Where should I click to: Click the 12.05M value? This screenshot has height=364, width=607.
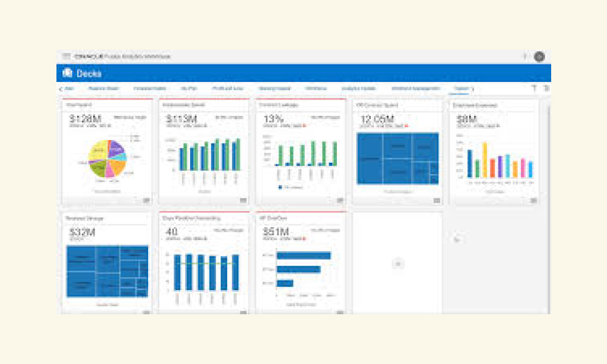click(x=377, y=118)
